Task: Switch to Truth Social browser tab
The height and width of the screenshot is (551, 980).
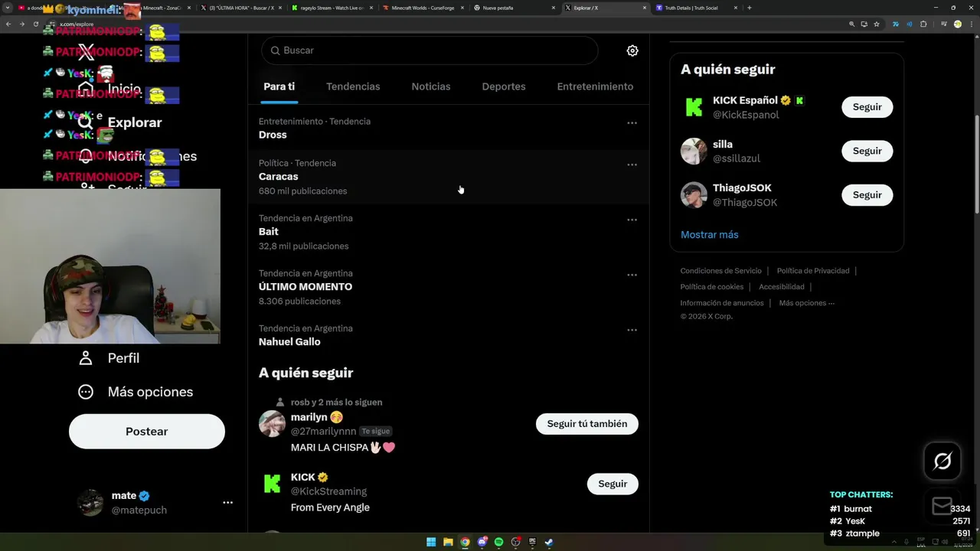Action: click(x=696, y=8)
